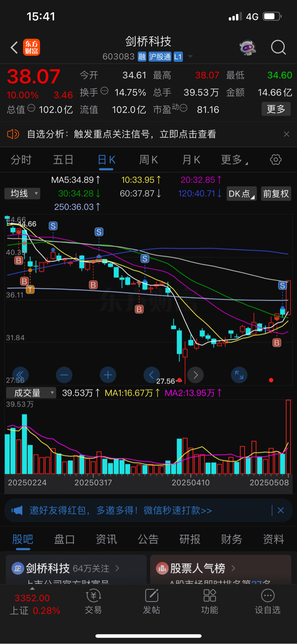Zoom out the chart with minus
297x644 pixels.
[64, 375]
